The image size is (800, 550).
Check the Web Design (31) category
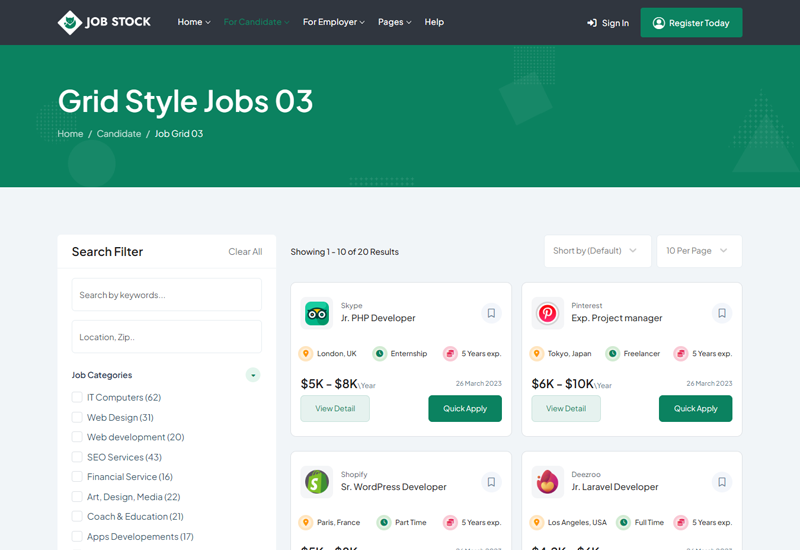click(77, 417)
